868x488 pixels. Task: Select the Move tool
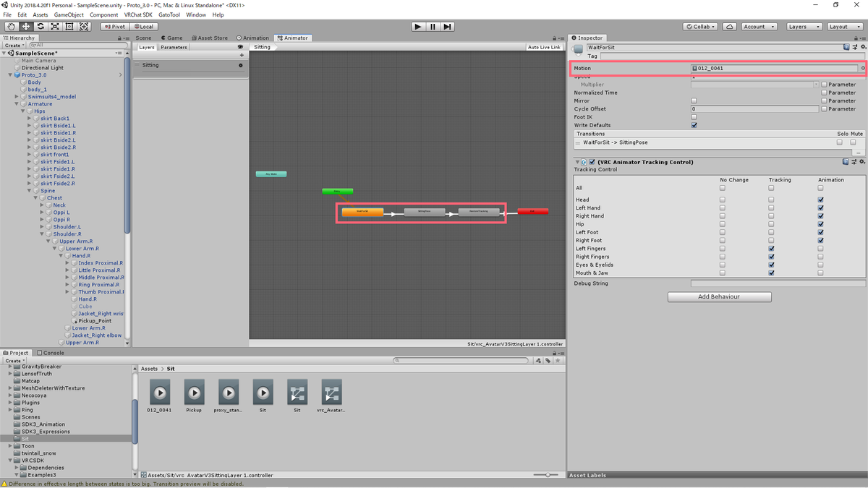coord(25,27)
